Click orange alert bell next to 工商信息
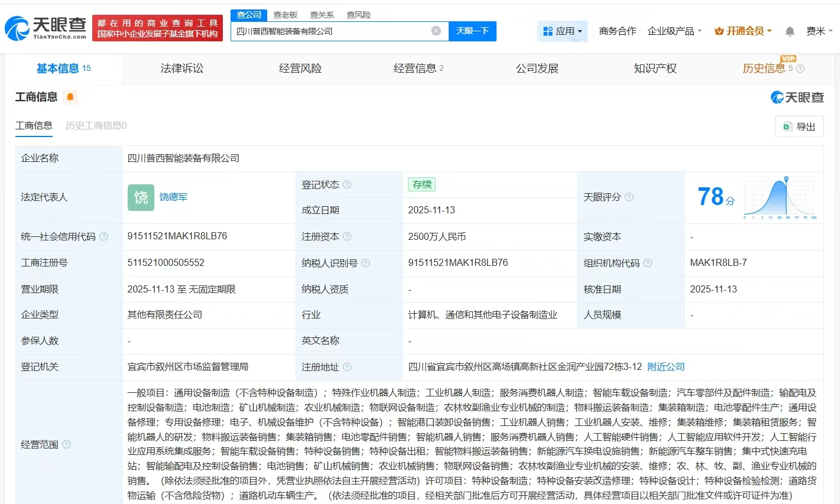 click(x=70, y=97)
